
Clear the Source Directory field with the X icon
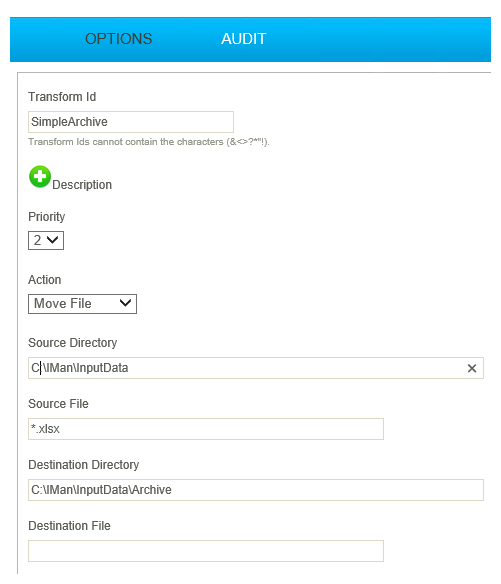[472, 368]
